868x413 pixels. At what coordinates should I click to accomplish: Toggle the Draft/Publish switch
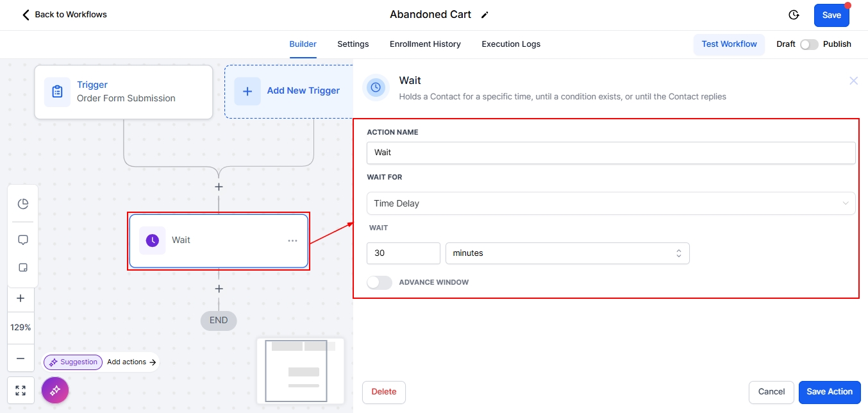tap(809, 44)
